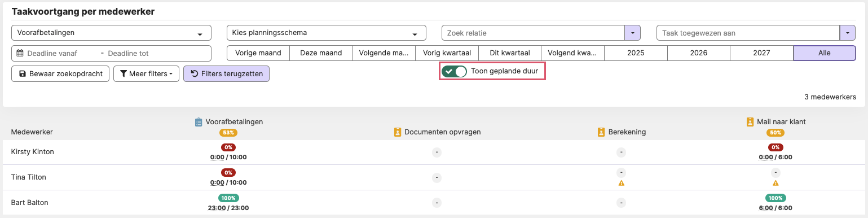Select the 2025 year filter
Viewport: 868px width, 218px height.
[x=636, y=53]
